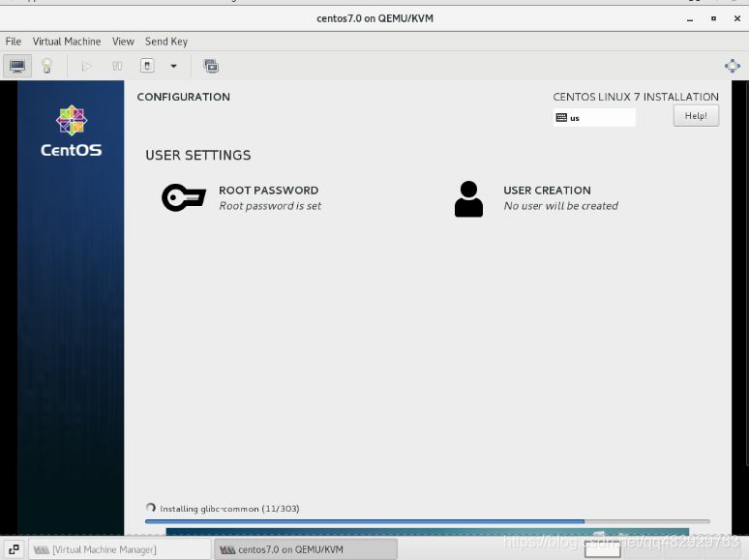Click the keyboard icon beside us
The height and width of the screenshot is (560, 749).
(561, 117)
